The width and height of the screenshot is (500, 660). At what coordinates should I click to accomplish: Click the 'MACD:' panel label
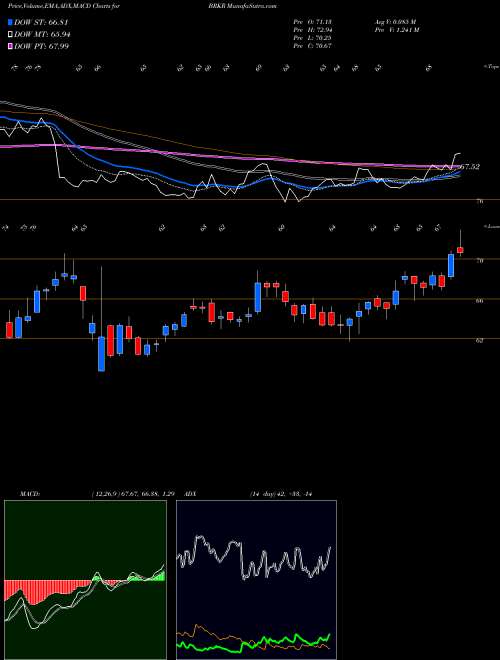tap(30, 494)
